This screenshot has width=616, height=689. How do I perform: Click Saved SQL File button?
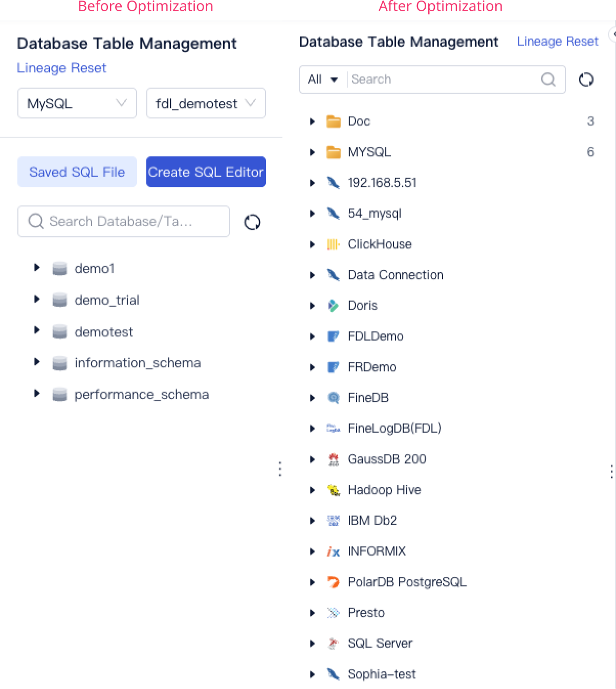77,172
